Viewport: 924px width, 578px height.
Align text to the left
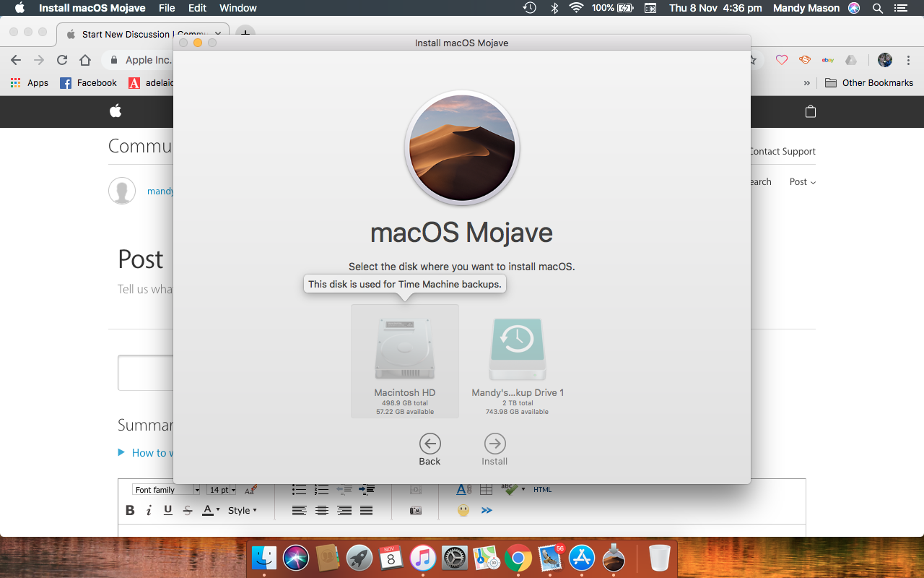coord(299,511)
